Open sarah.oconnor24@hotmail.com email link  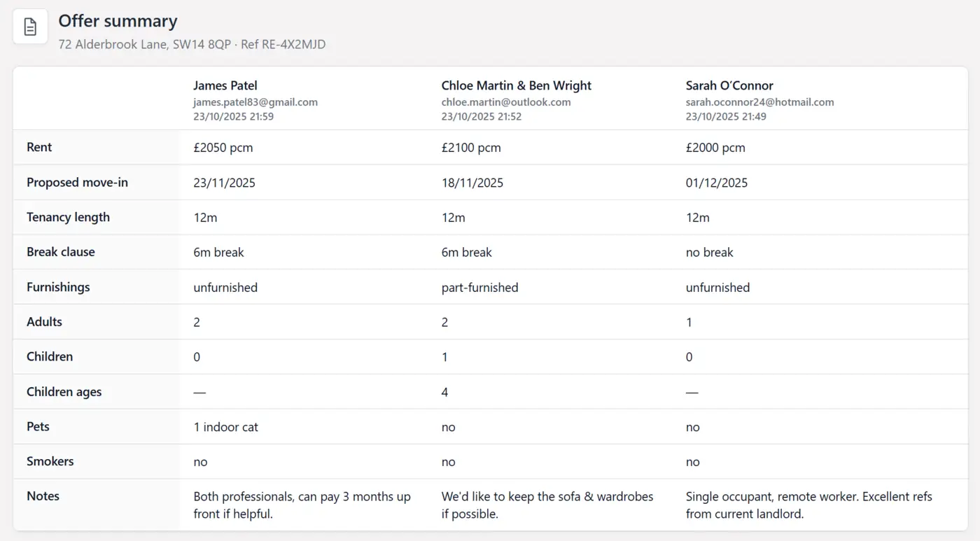click(759, 101)
